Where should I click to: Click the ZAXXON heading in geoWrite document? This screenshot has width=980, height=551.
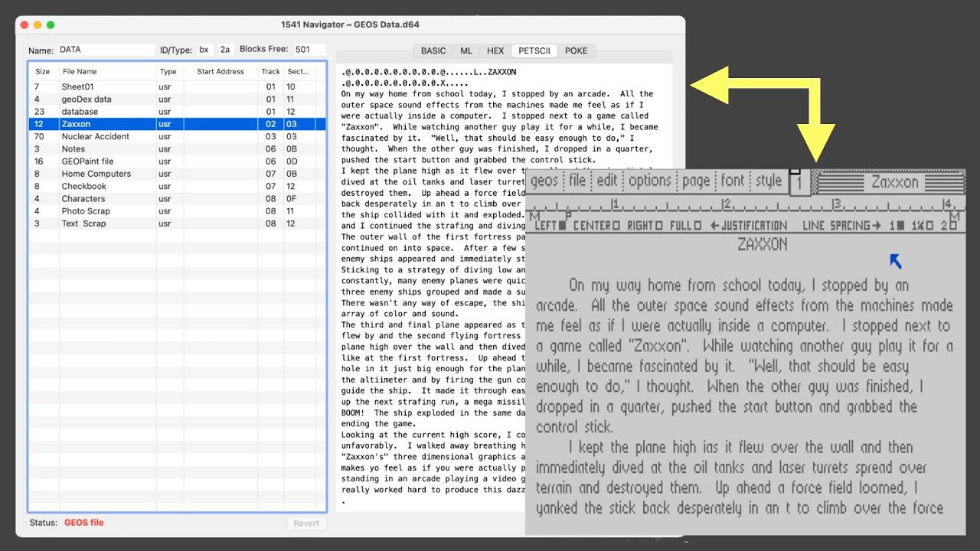762,245
